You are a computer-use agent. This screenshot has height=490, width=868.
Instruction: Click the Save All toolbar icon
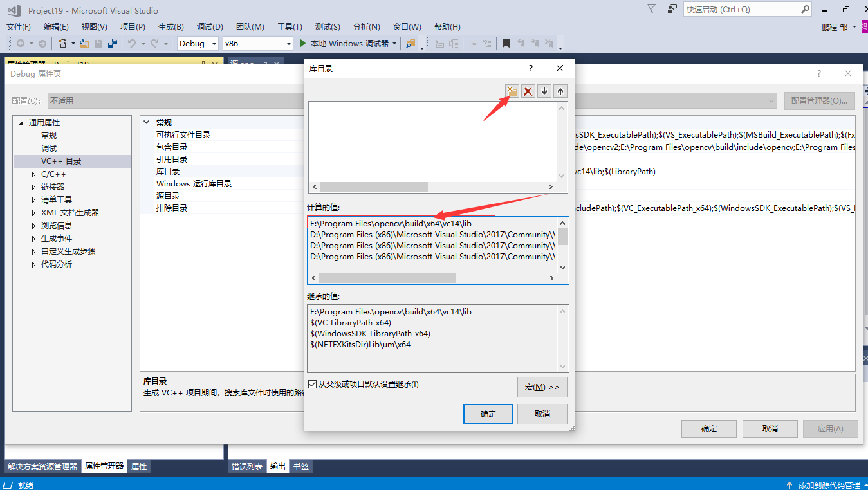tap(111, 43)
